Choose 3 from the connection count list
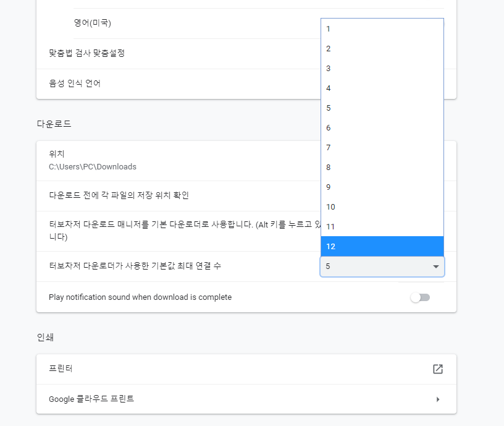This screenshot has width=504, height=426. (382, 68)
